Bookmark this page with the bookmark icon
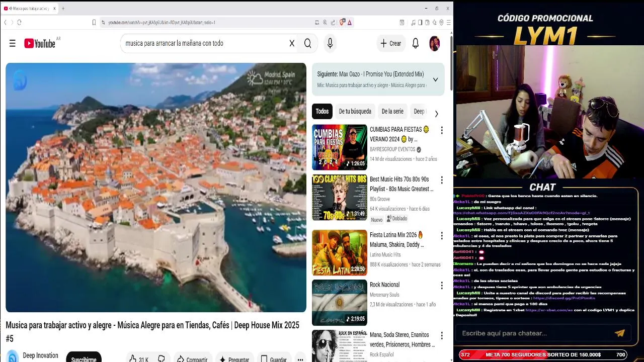This screenshot has width=644, height=362. 94,22
